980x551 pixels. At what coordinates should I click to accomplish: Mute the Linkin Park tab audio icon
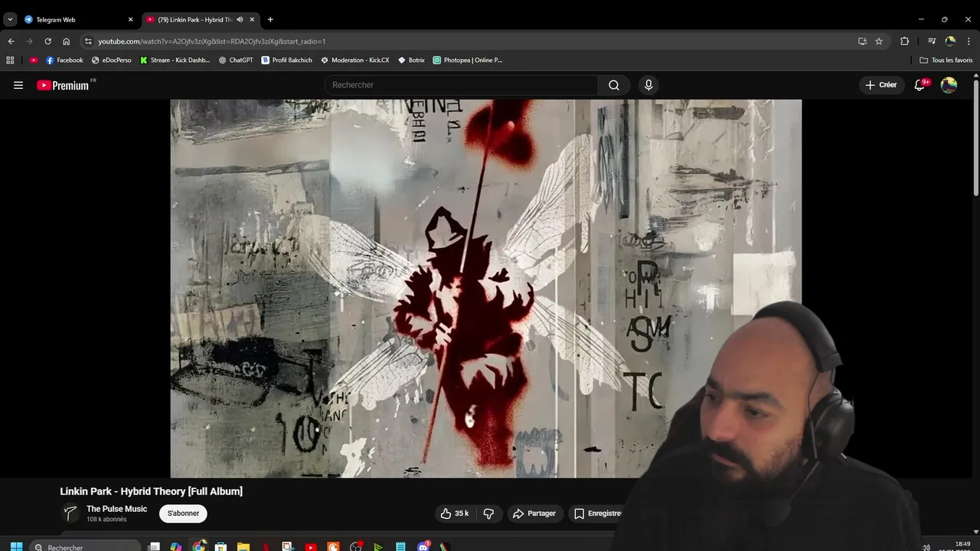(x=240, y=19)
